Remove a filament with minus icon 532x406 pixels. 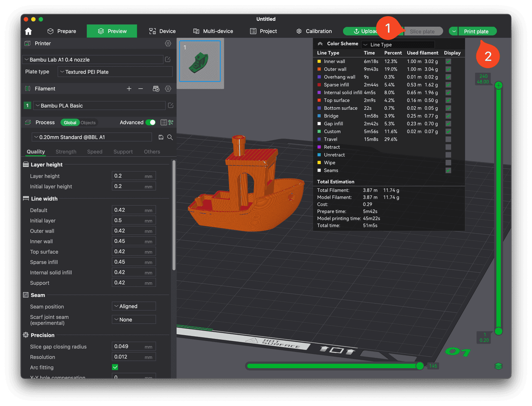[x=140, y=89]
